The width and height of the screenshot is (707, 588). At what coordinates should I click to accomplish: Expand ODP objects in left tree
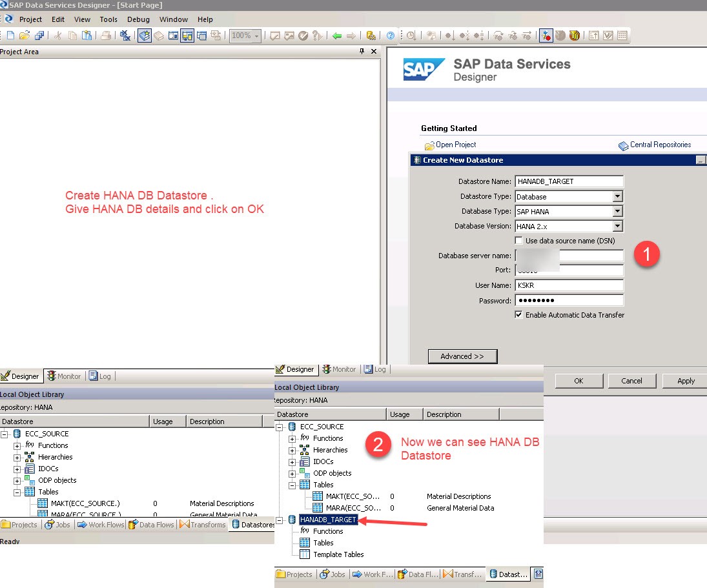coord(17,482)
